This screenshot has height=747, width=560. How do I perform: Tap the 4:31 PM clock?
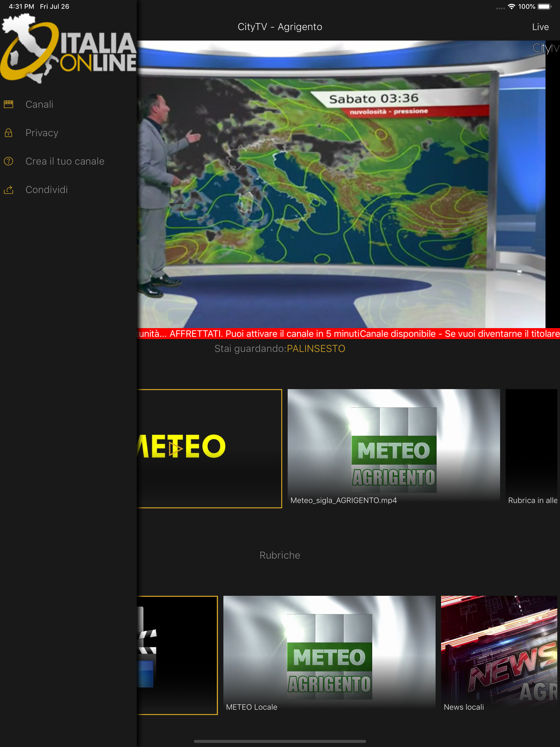click(x=21, y=6)
